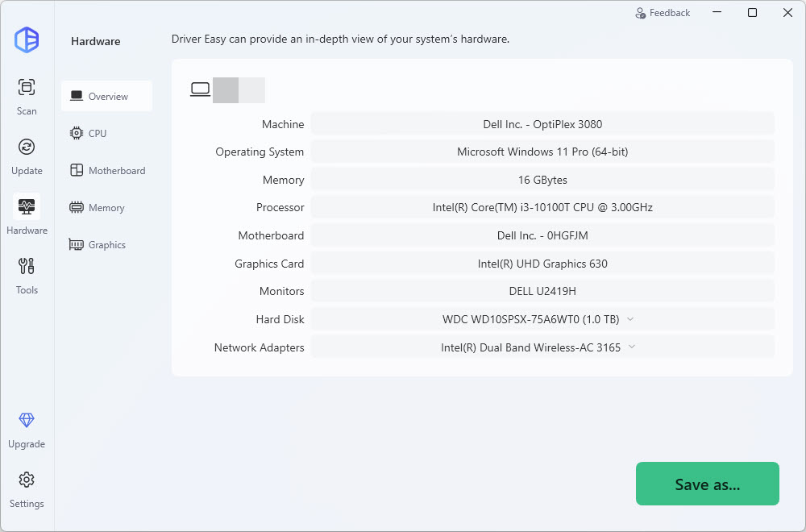Image resolution: width=806 pixels, height=532 pixels.
Task: Expand the Network Adapters dropdown arrow
Action: click(x=632, y=347)
